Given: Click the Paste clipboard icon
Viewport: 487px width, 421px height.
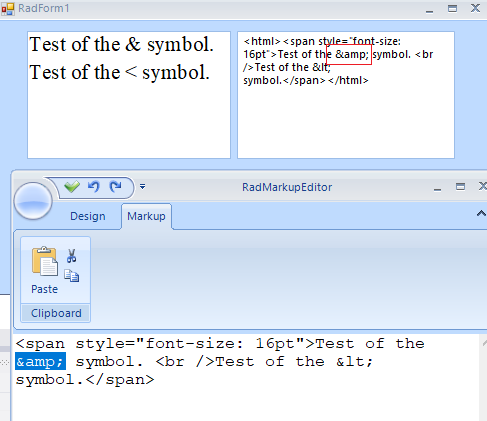Looking at the screenshot, I should (x=44, y=261).
